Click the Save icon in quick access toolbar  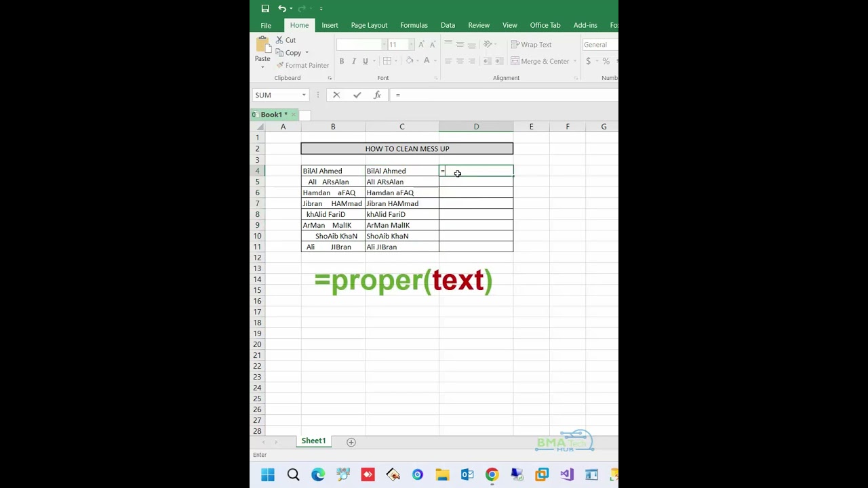(x=265, y=9)
